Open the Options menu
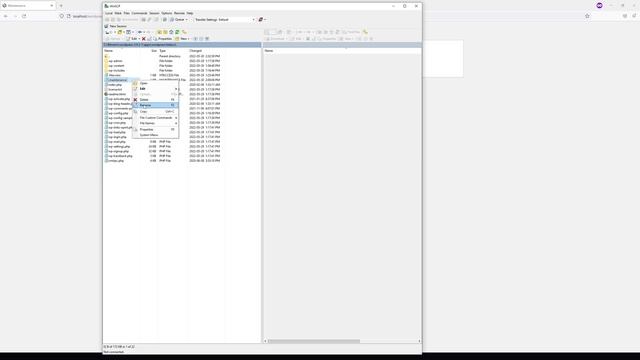 (167, 13)
